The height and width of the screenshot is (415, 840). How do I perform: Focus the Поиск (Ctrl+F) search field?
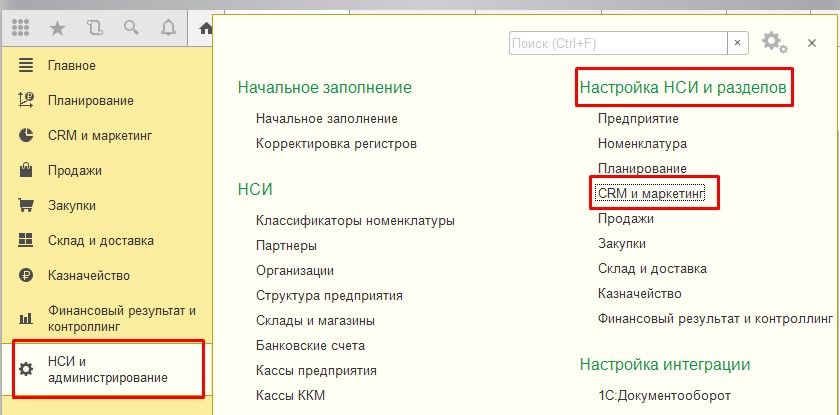point(618,43)
